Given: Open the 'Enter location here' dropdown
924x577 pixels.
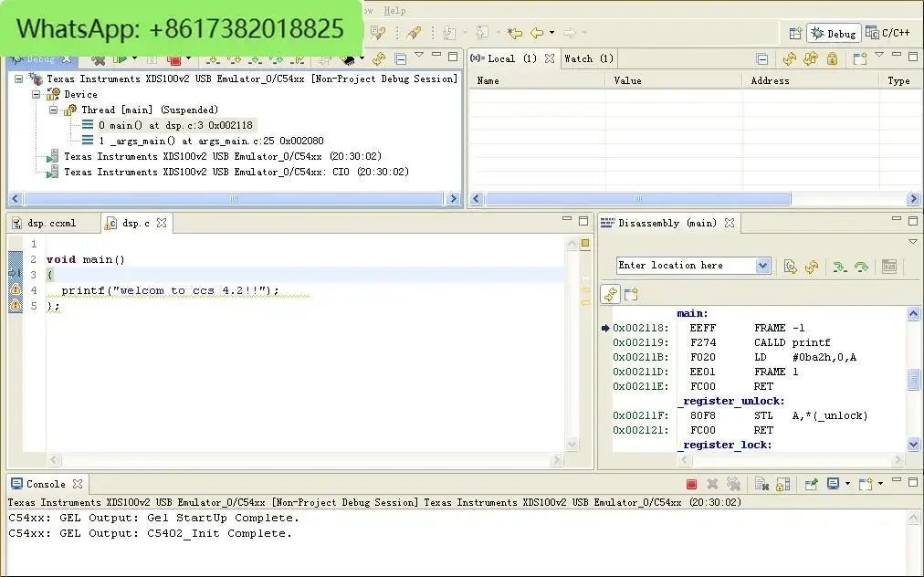Looking at the screenshot, I should [x=763, y=266].
